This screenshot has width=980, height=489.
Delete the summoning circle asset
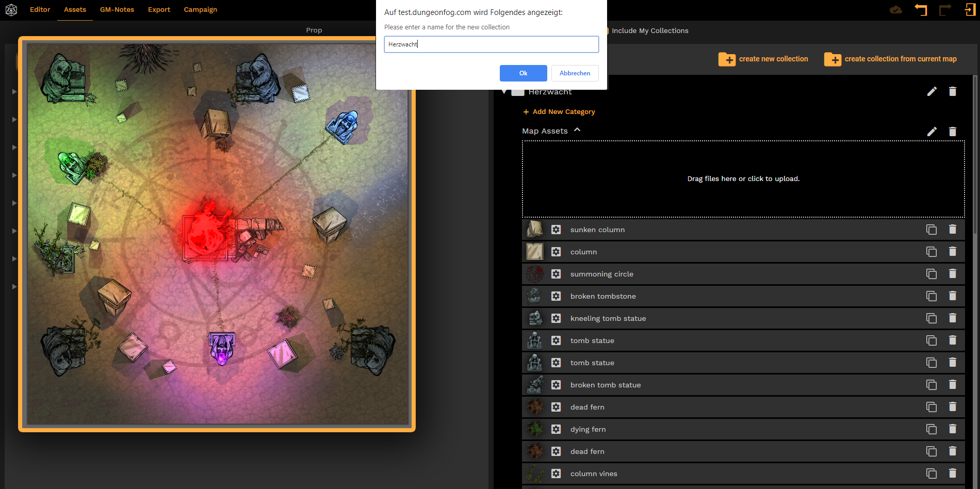coord(953,274)
